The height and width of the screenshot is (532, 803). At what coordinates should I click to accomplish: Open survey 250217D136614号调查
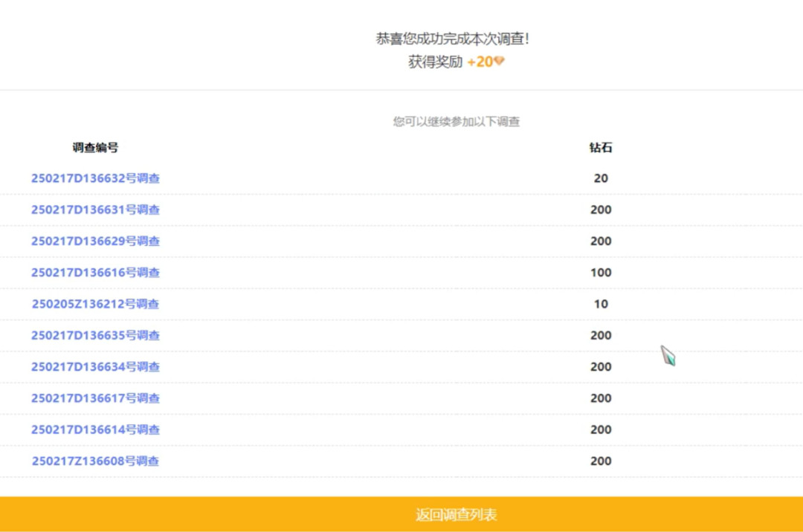click(x=94, y=429)
